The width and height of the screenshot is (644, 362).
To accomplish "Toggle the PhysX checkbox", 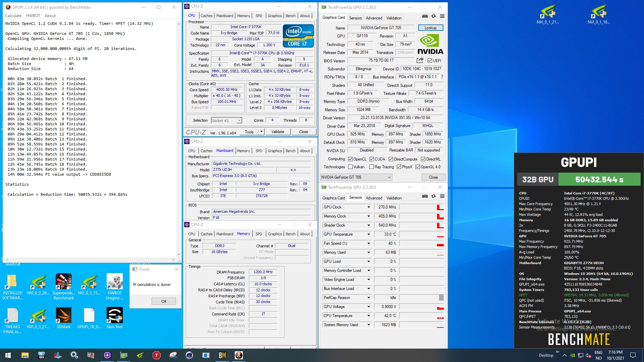I will coord(399,167).
